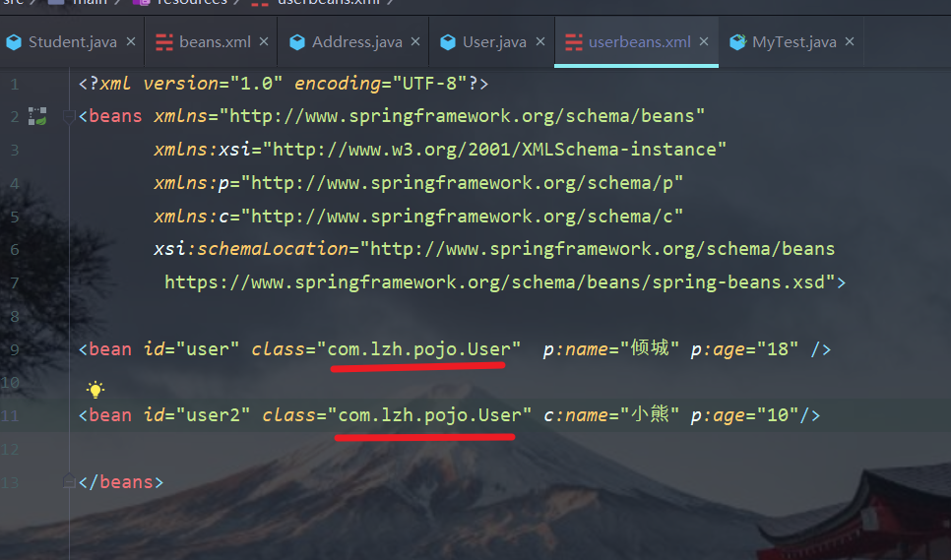Click the p:name="倾城" attribute

pyautogui.click(x=611, y=349)
